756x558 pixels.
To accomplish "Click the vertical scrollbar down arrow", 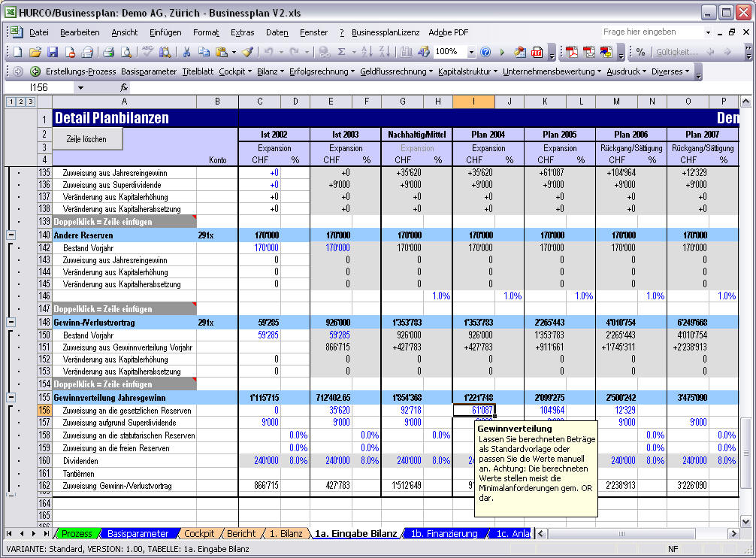I will (x=745, y=522).
